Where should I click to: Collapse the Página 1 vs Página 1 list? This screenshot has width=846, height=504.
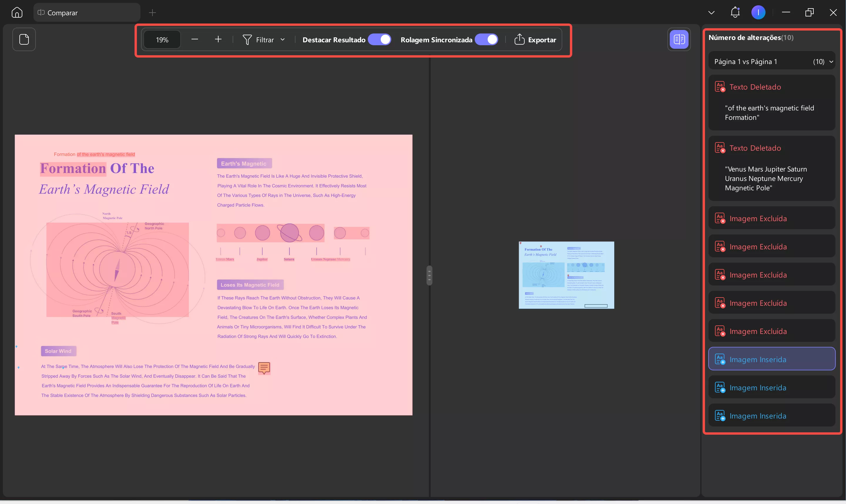832,61
